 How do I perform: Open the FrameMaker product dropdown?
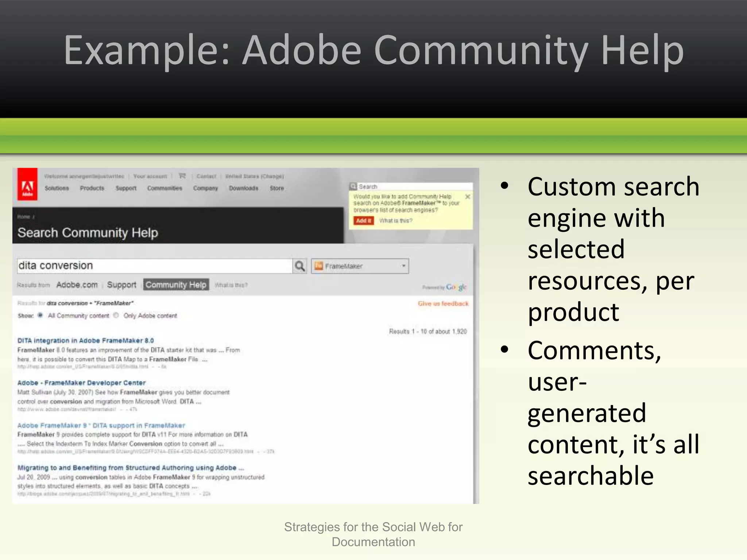360,266
